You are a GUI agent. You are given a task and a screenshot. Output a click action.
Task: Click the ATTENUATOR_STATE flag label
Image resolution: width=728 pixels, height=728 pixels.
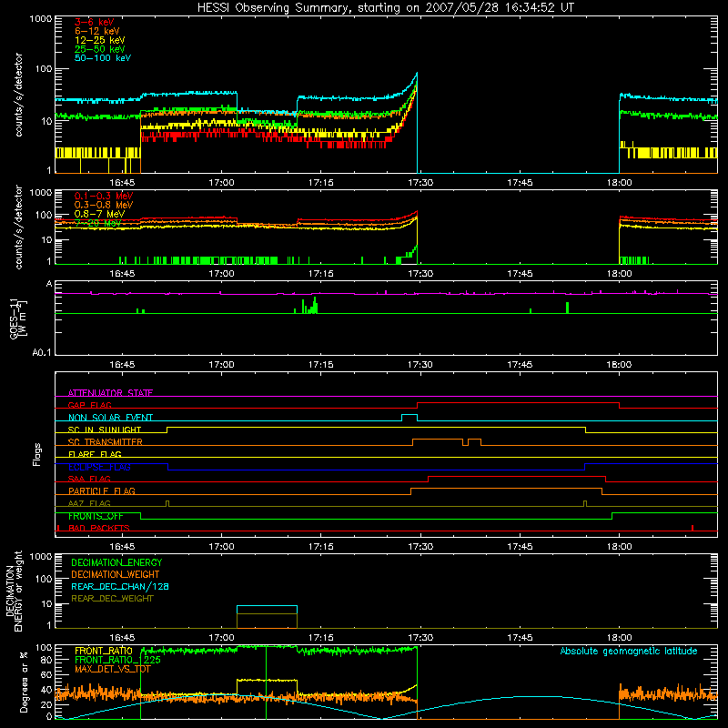click(110, 393)
